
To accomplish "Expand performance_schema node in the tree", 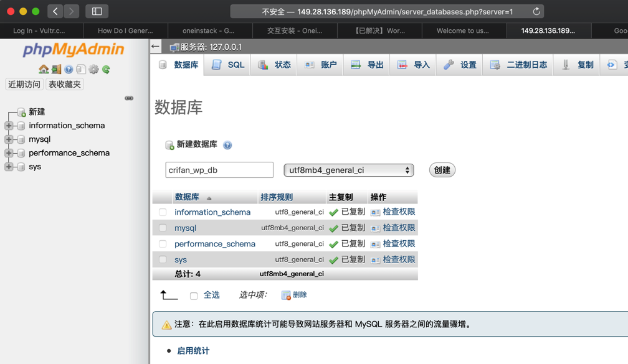I will pyautogui.click(x=9, y=153).
